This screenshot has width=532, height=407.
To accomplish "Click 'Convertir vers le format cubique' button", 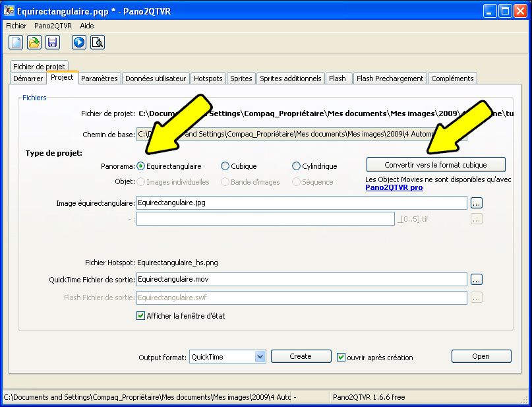I will [436, 164].
